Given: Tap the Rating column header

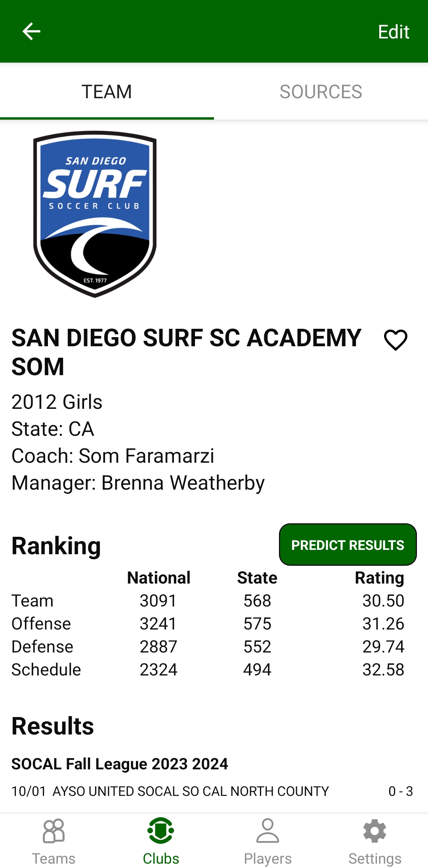Looking at the screenshot, I should [379, 578].
